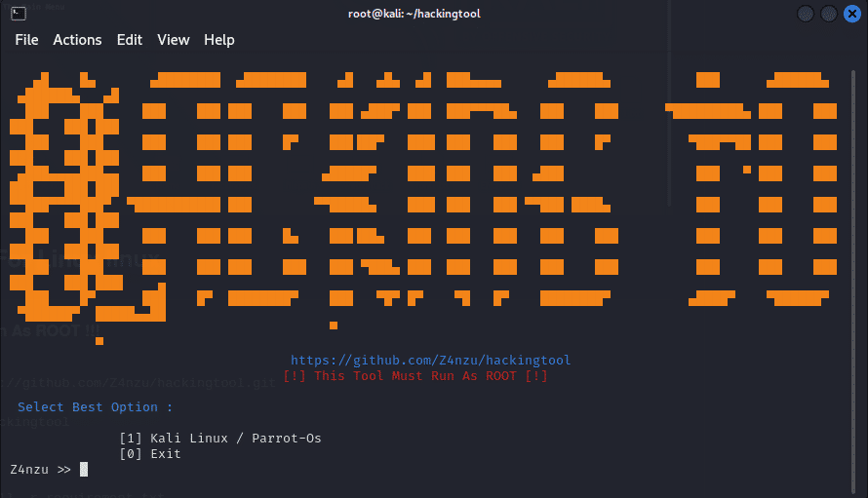Open the Edit menu
The width and height of the screenshot is (868, 498).
coord(130,40)
